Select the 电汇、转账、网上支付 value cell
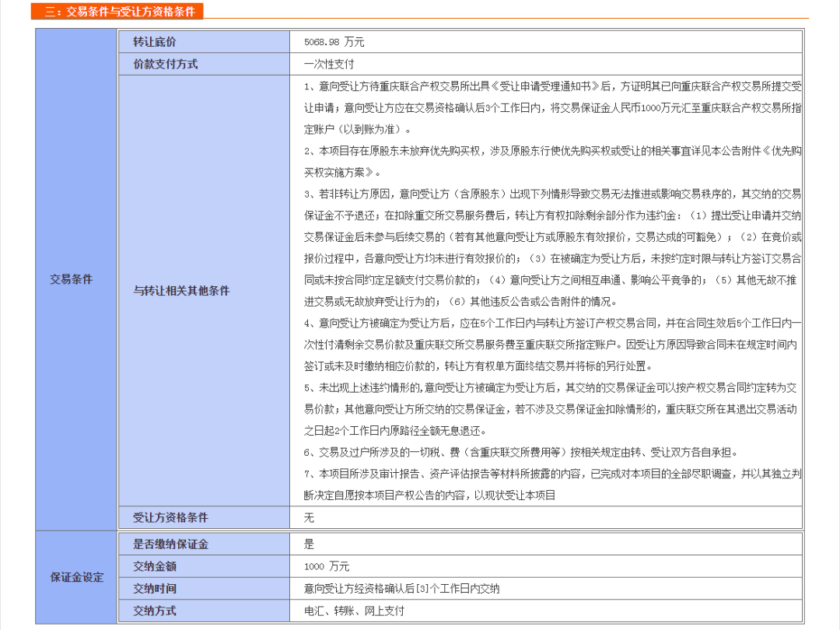Viewport: 840px width, 630px height. (x=352, y=611)
